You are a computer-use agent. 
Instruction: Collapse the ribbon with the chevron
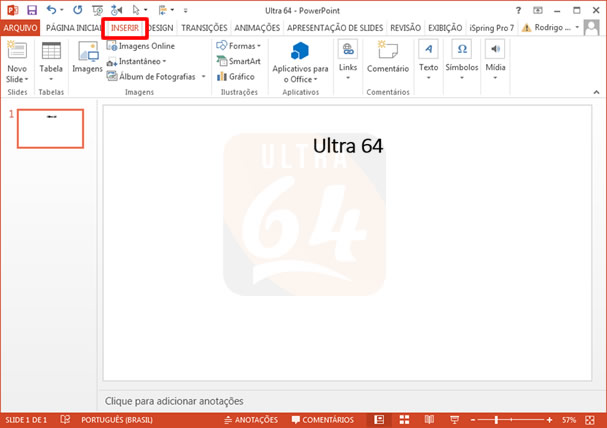pyautogui.click(x=596, y=92)
